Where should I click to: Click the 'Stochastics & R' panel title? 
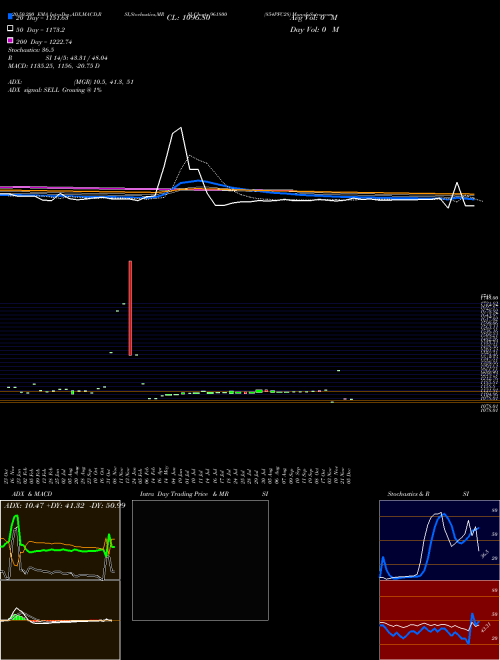pos(408,494)
